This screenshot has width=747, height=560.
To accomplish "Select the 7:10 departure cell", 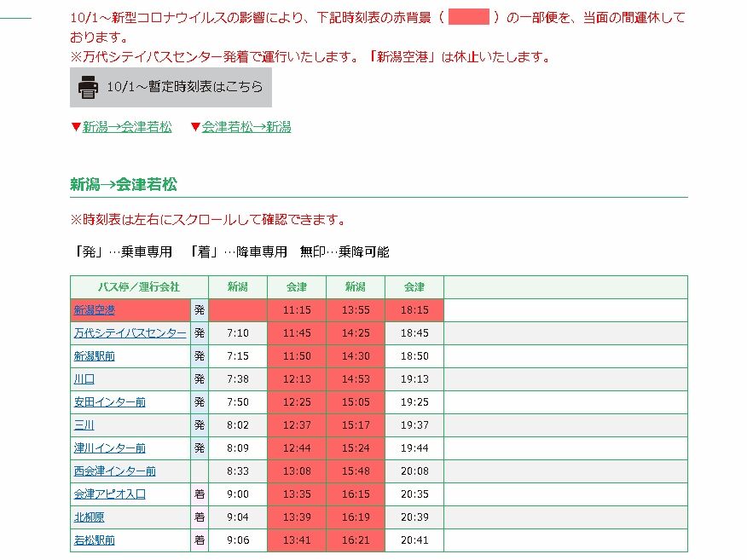I will coord(238,333).
